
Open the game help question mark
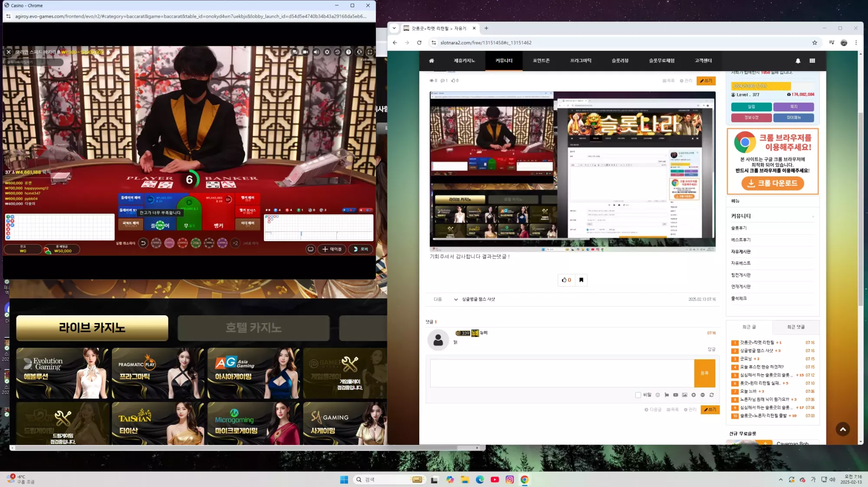click(x=349, y=52)
